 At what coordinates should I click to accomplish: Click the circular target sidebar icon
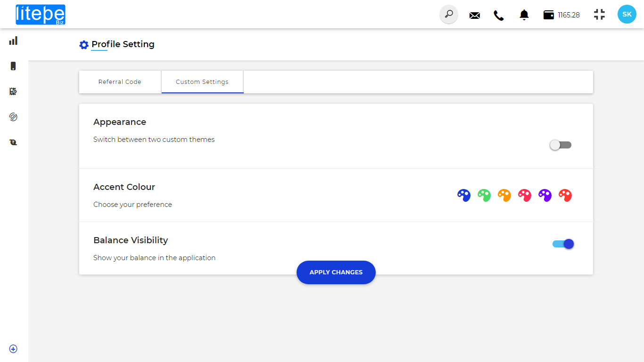[x=13, y=117]
